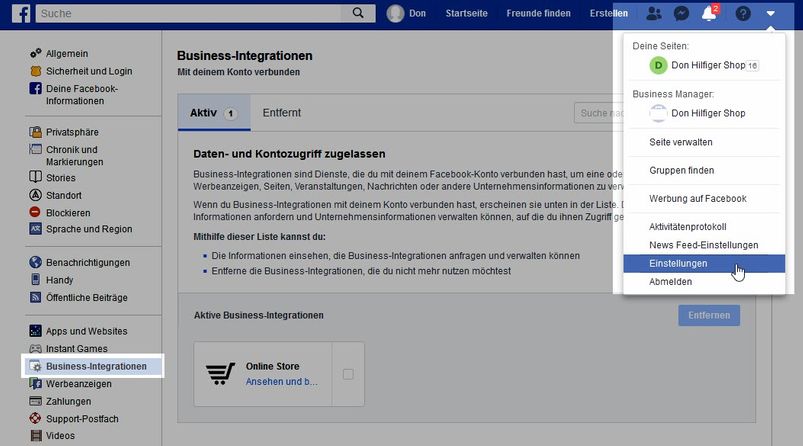Switch to the Entfernt tab
Viewport: 803px width, 446px height.
(282, 113)
